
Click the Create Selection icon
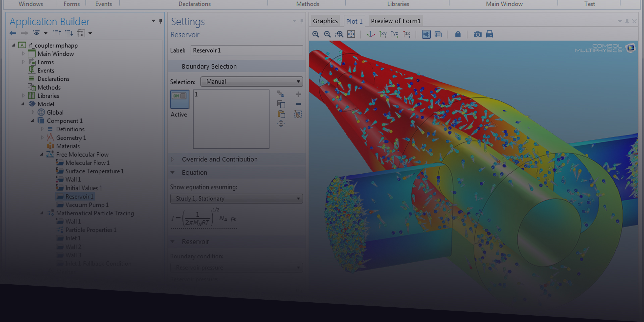click(x=280, y=94)
